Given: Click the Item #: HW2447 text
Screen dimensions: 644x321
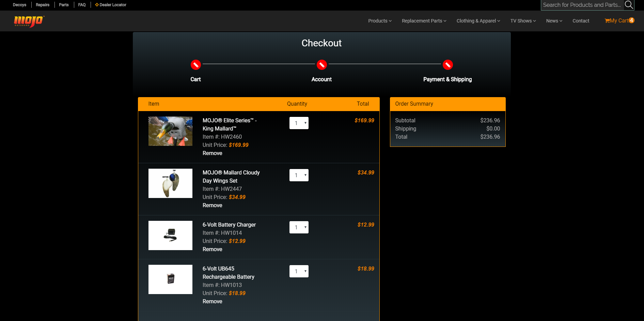Looking at the screenshot, I should [x=222, y=189].
